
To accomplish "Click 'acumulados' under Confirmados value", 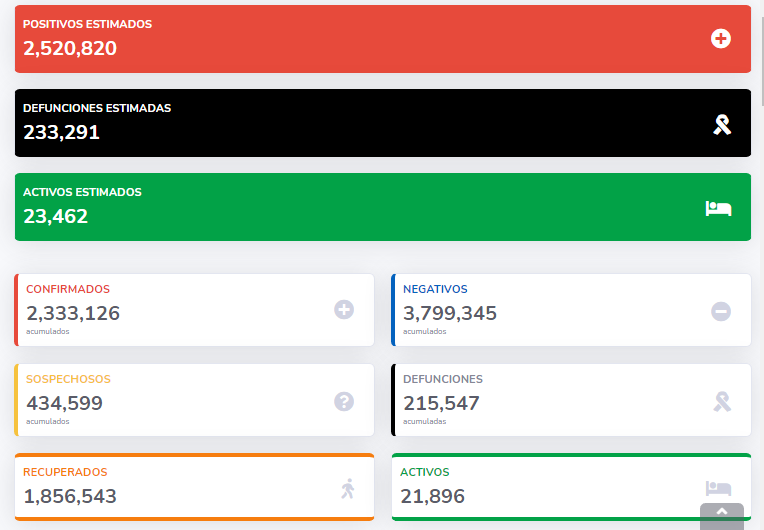I will coord(48,331).
